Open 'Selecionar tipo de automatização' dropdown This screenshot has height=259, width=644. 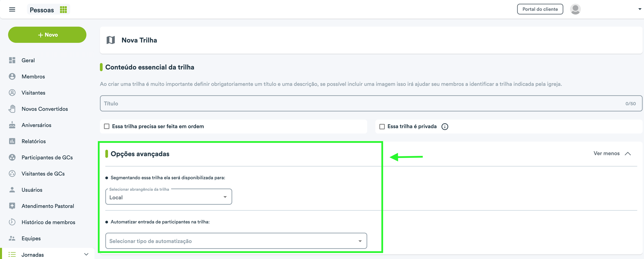point(236,241)
